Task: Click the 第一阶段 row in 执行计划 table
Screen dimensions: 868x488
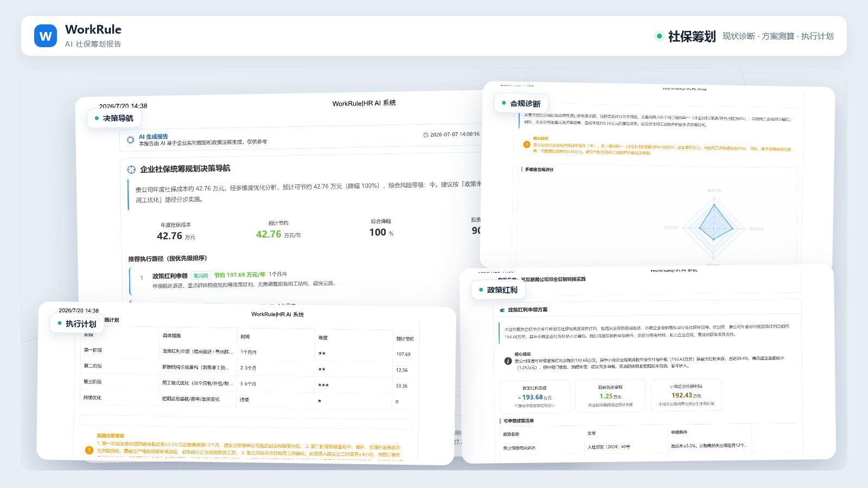Action: 247,352
